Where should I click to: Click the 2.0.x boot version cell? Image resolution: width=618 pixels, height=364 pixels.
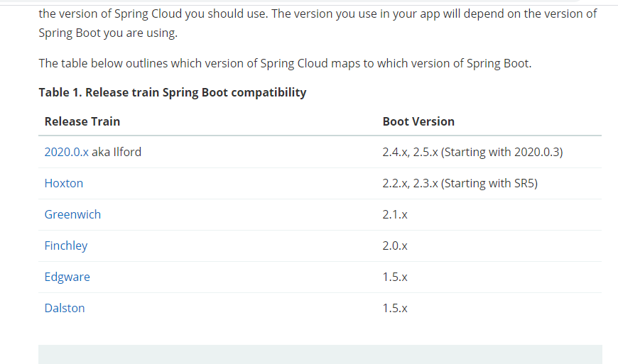(395, 246)
